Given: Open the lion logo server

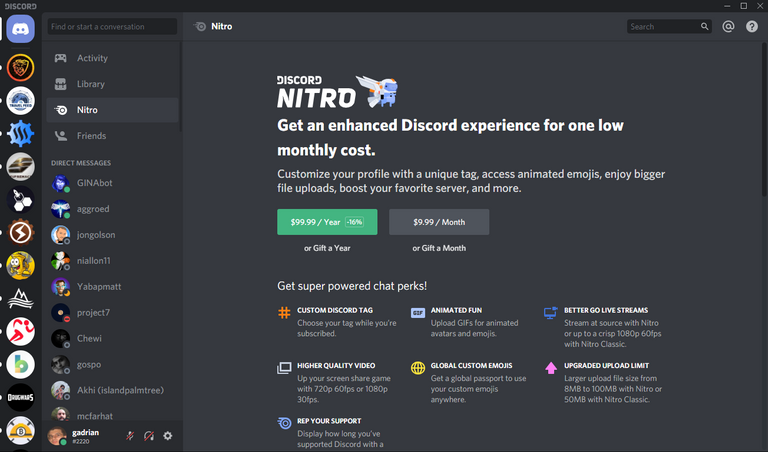Looking at the screenshot, I should pos(21,67).
